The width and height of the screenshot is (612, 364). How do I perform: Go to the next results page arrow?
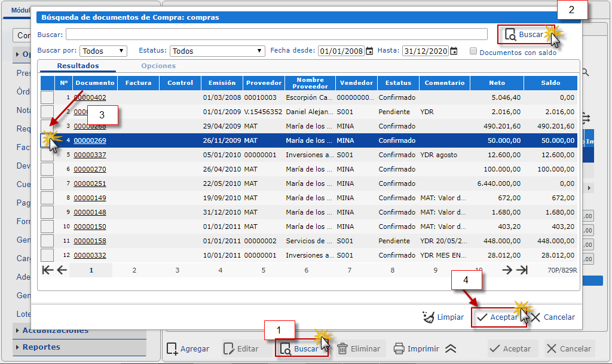tap(507, 270)
